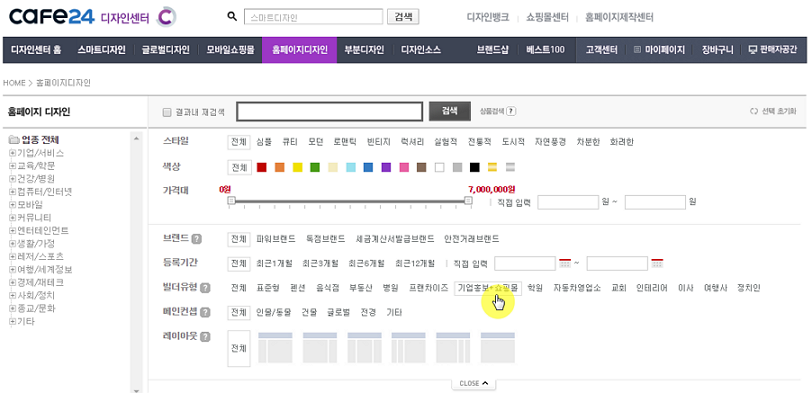Pick the black color swatch

[475, 167]
